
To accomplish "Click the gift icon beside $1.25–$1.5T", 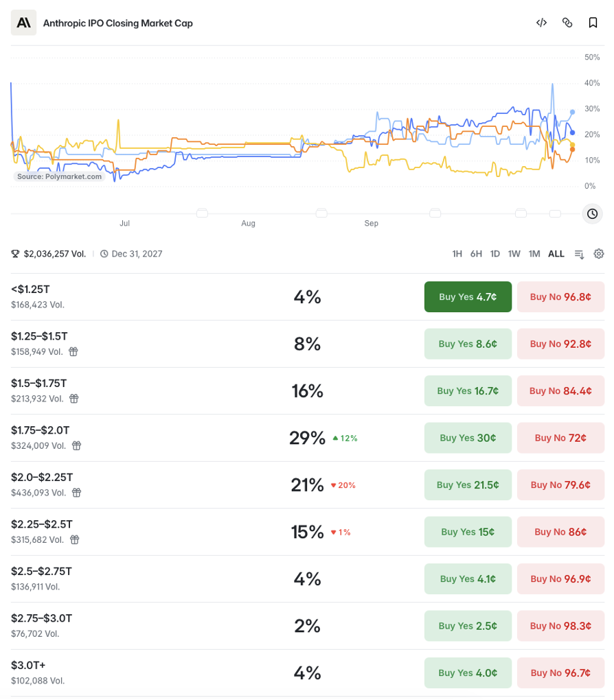I will 73,352.
